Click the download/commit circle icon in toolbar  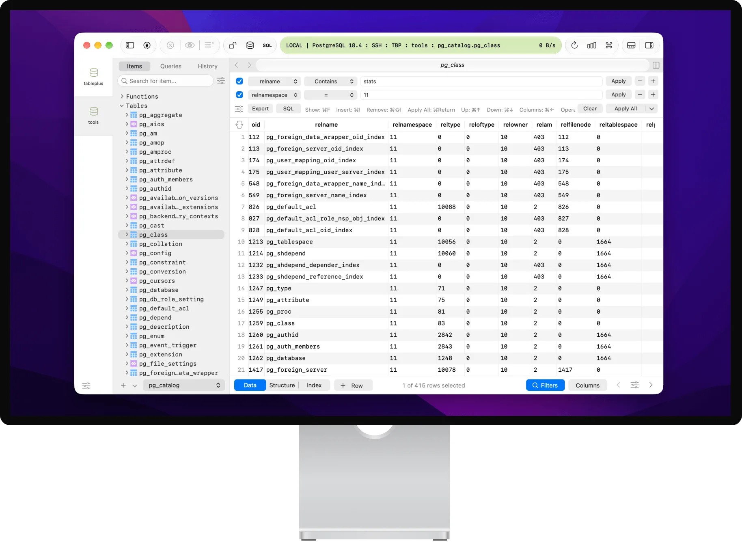click(x=147, y=45)
